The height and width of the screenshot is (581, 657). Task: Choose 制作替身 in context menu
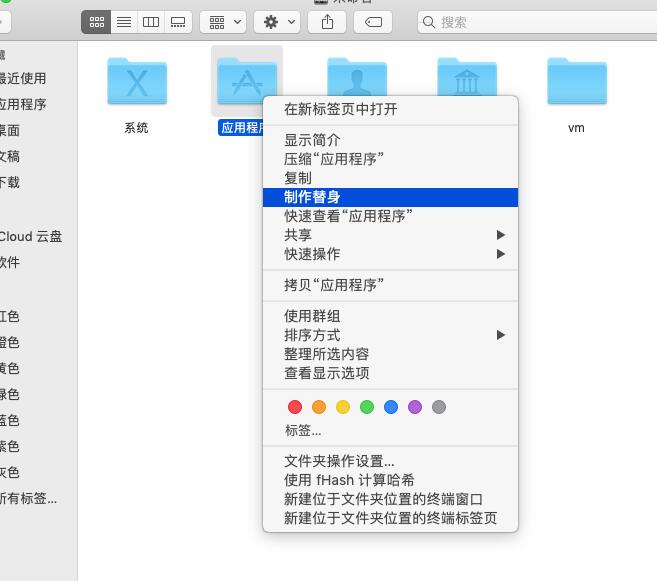point(391,197)
